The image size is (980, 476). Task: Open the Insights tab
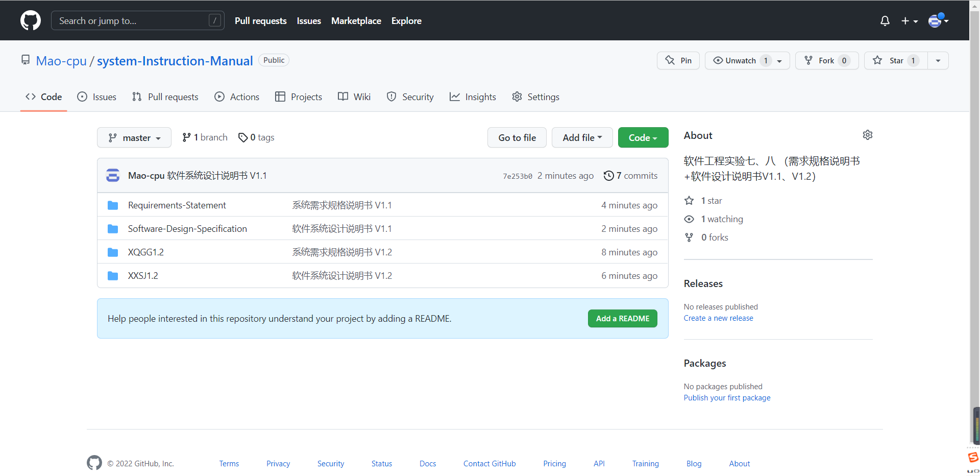[x=473, y=97]
